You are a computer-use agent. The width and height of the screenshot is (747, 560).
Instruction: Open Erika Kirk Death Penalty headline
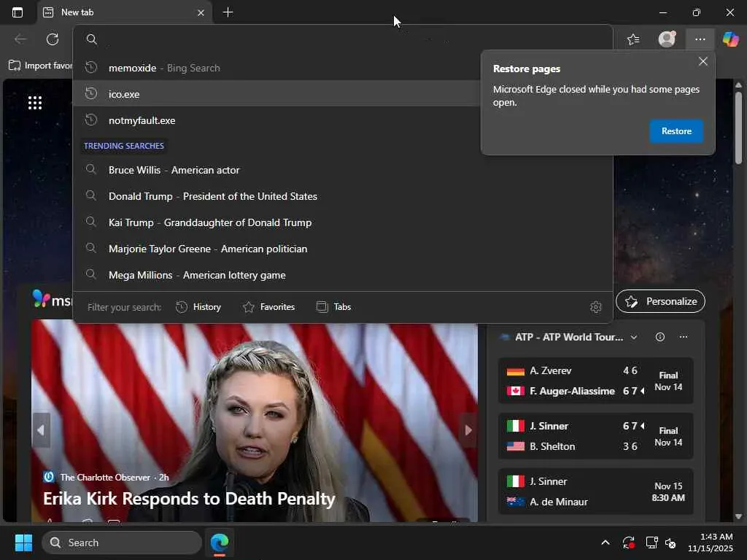tap(189, 499)
